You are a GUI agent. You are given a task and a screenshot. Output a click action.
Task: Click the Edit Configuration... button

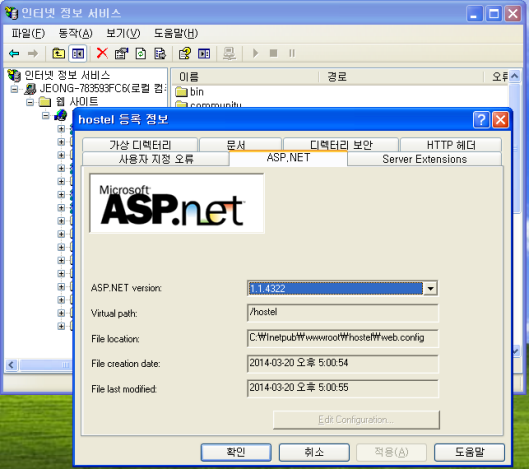[356, 420]
